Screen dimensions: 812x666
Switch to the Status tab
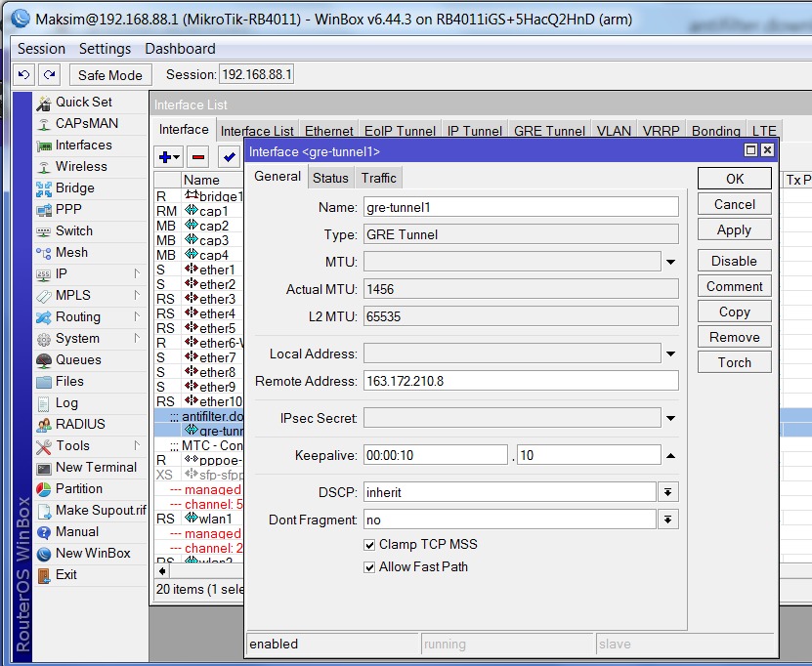pyautogui.click(x=330, y=178)
